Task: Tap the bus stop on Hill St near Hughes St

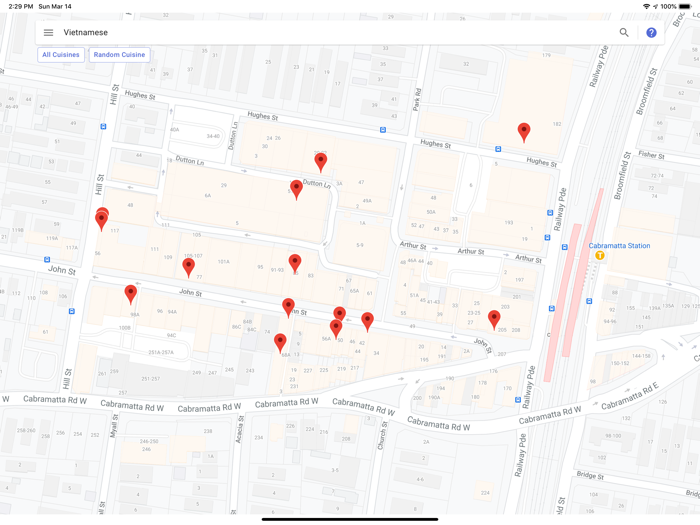Action: coord(103,127)
